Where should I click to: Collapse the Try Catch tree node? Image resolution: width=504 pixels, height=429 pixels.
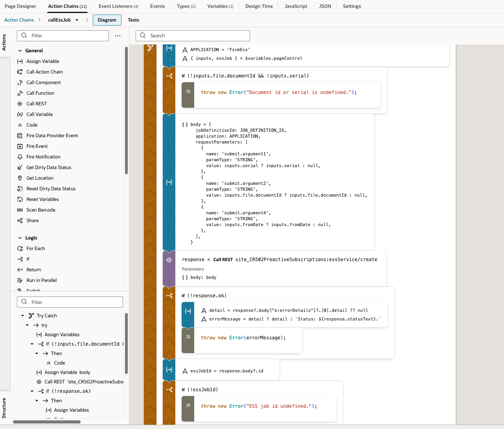point(22,316)
